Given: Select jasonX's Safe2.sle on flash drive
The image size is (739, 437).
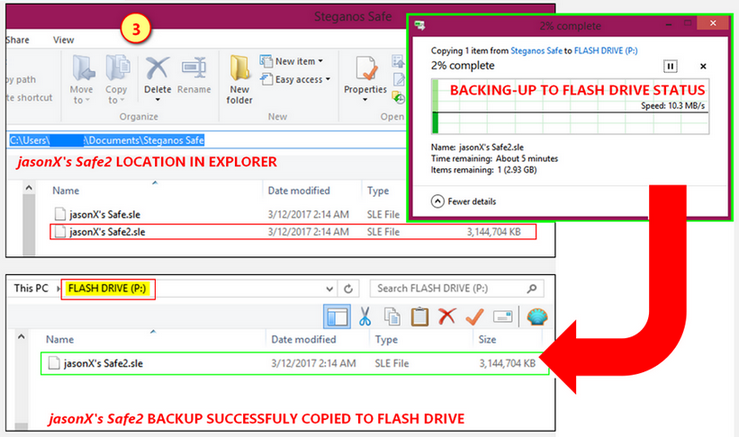Looking at the screenshot, I should tap(295, 363).
